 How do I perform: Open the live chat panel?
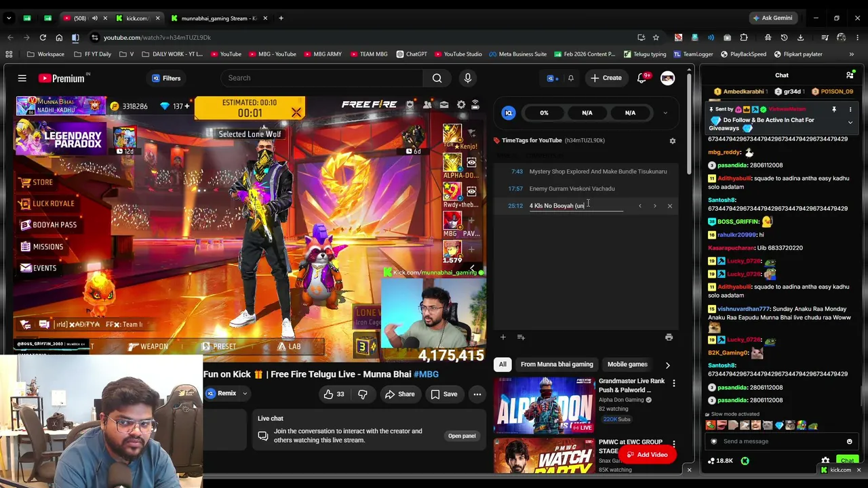pyautogui.click(x=462, y=436)
